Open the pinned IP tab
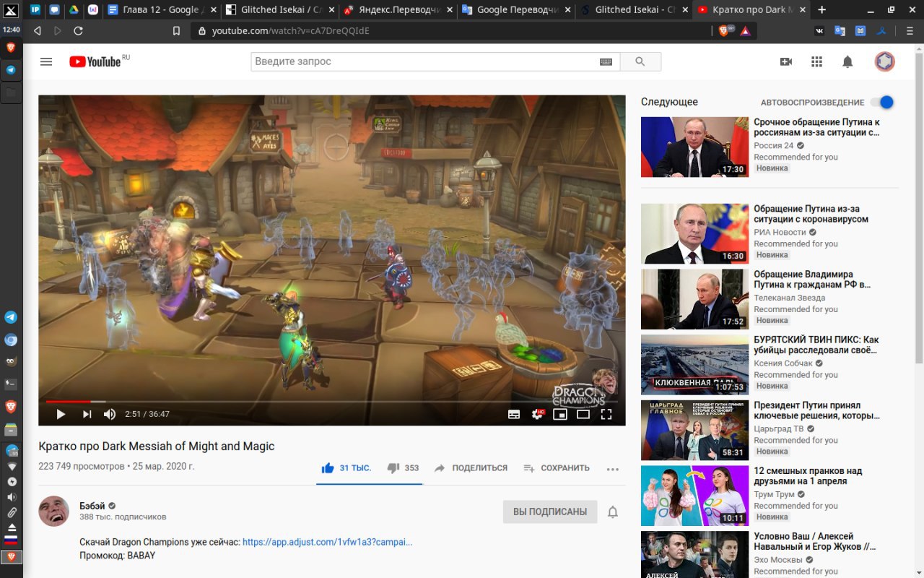This screenshot has width=924, height=578. (x=35, y=10)
